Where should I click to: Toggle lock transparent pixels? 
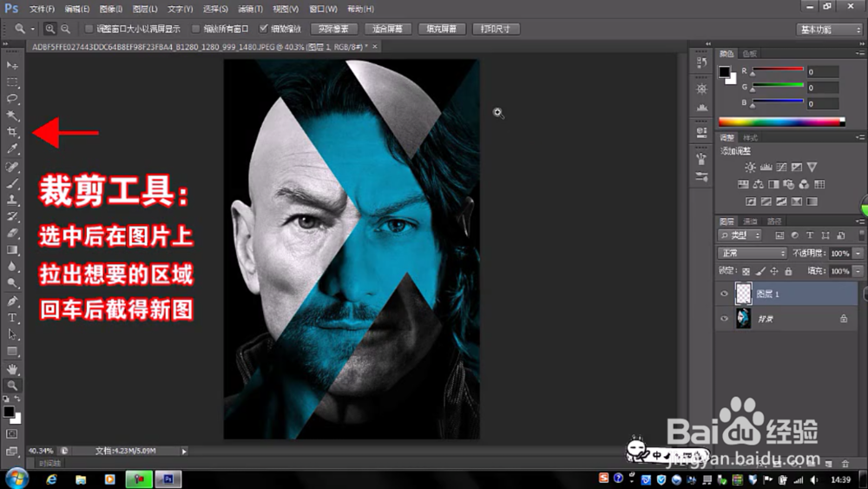[746, 271]
